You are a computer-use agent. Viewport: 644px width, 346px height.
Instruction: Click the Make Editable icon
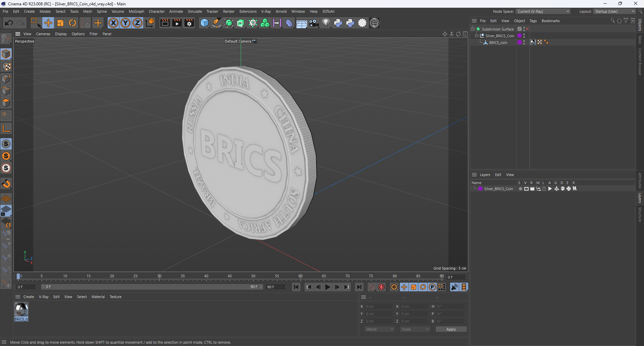[6, 39]
